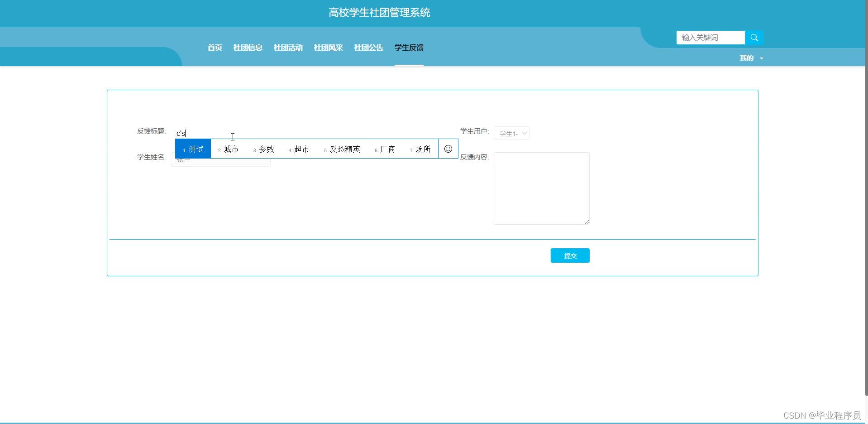Screen dimensions: 868x424
Task: Open the emoji panel in IME bar
Action: point(448,149)
